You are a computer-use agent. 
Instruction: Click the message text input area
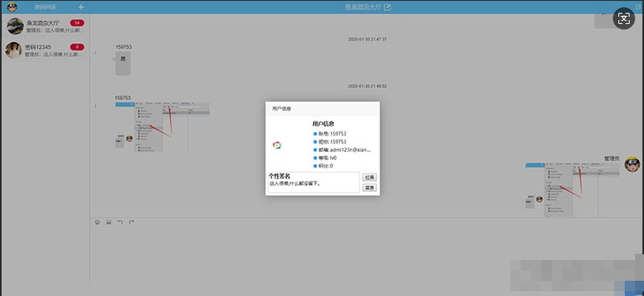coord(365,254)
